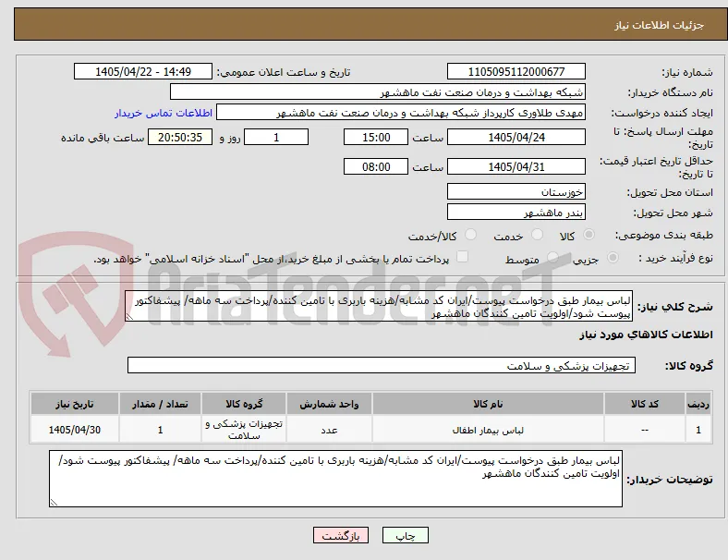The width and height of the screenshot is (728, 560).
Task: Click the request creator name field
Action: click(401, 113)
